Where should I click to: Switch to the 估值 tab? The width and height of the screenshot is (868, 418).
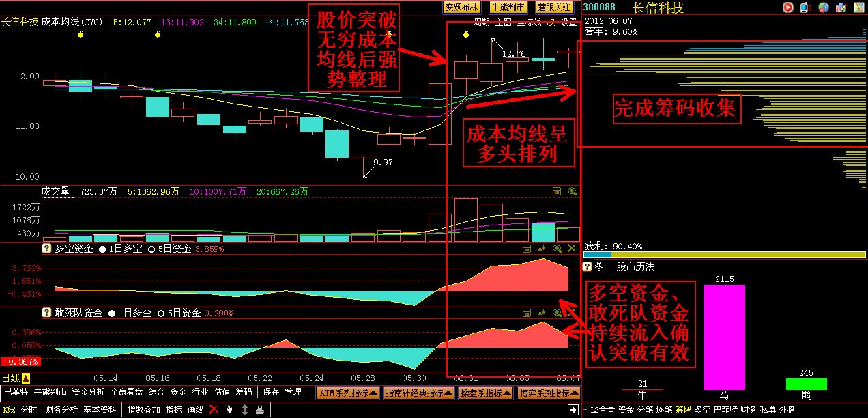222,393
